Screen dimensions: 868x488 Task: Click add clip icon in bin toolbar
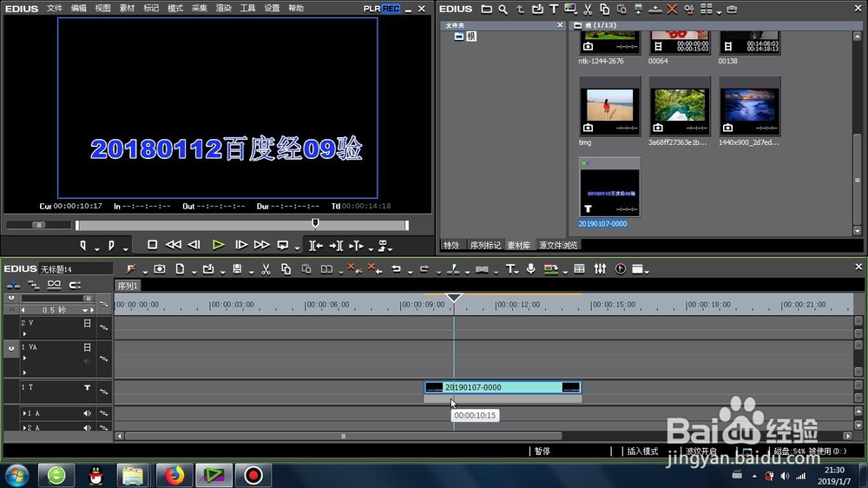coord(537,9)
